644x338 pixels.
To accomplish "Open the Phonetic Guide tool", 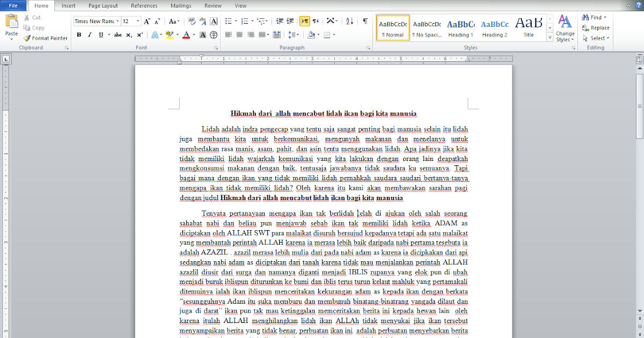I will pyautogui.click(x=203, y=21).
